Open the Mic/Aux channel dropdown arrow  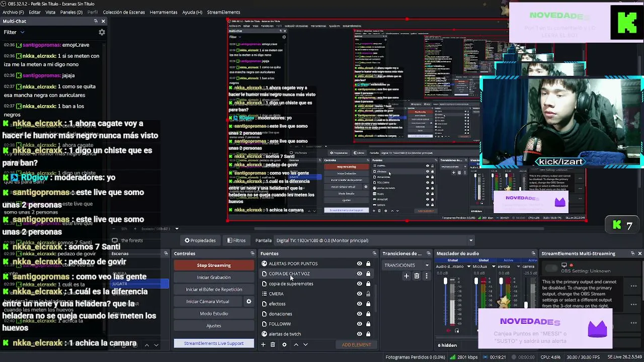point(493,266)
